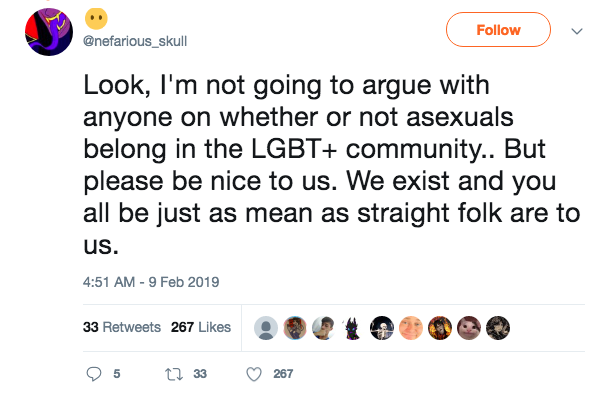Open the tweet options chevron dropdown
The image size is (613, 400).
pyautogui.click(x=577, y=31)
